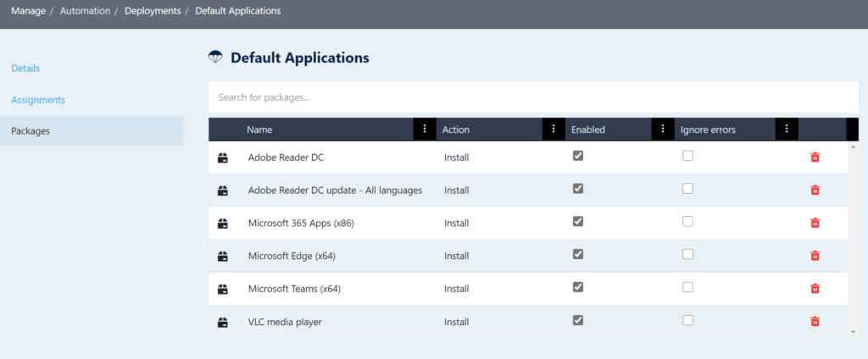
Task: Navigate to Automation breadcrumb link
Action: click(85, 11)
